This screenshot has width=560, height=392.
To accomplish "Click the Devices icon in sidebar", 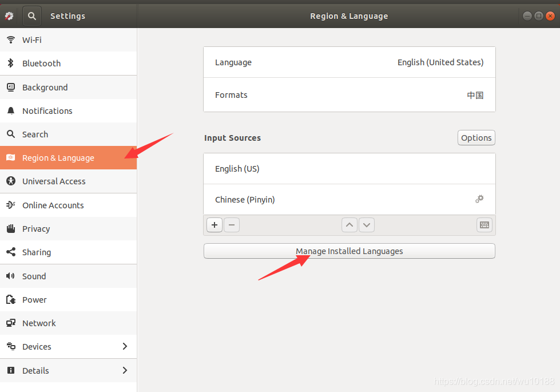I will (x=11, y=346).
